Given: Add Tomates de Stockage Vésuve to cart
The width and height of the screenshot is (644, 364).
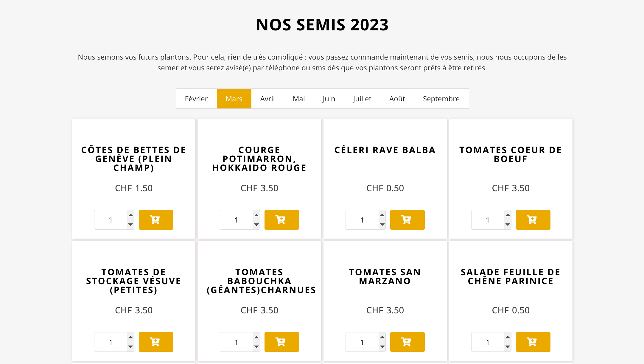Looking at the screenshot, I should pyautogui.click(x=156, y=342).
